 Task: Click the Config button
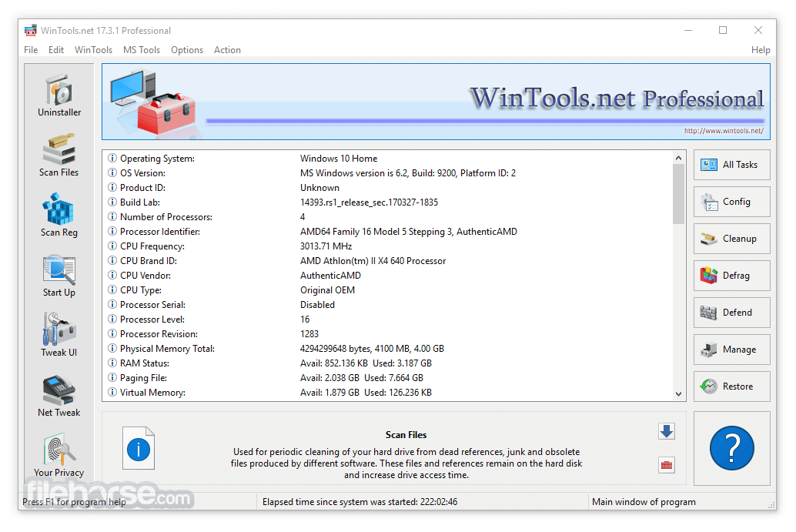pyautogui.click(x=731, y=202)
